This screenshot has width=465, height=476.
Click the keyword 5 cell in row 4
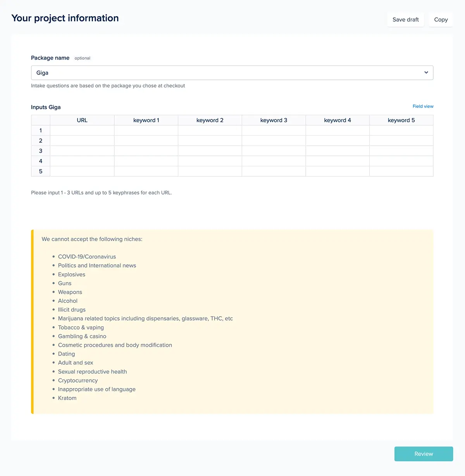click(401, 161)
